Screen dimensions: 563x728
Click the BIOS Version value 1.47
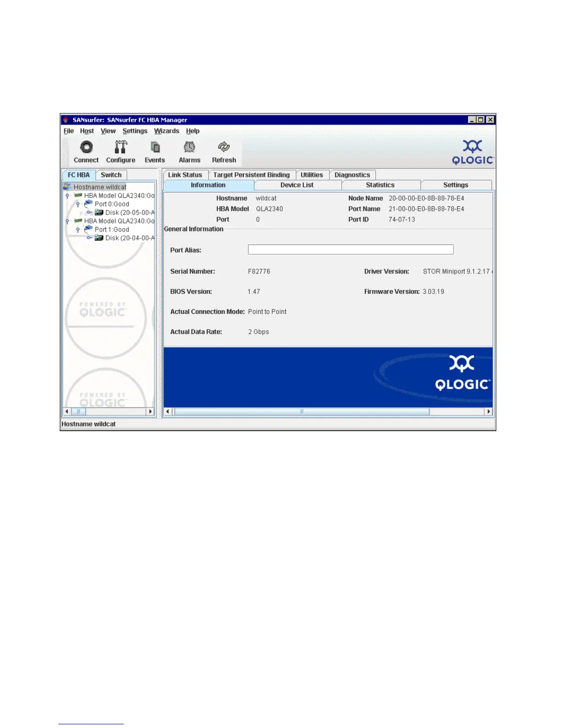[254, 292]
